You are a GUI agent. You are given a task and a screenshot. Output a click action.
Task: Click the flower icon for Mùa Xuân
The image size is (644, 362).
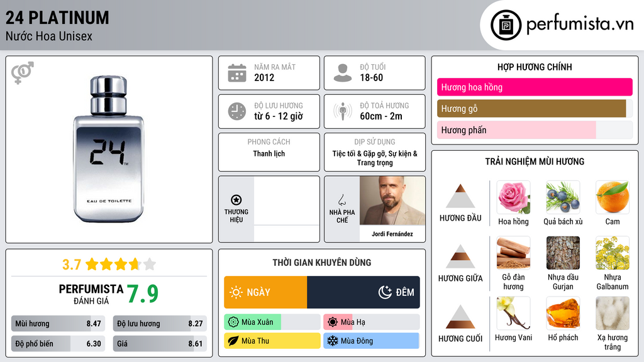pos(233,322)
